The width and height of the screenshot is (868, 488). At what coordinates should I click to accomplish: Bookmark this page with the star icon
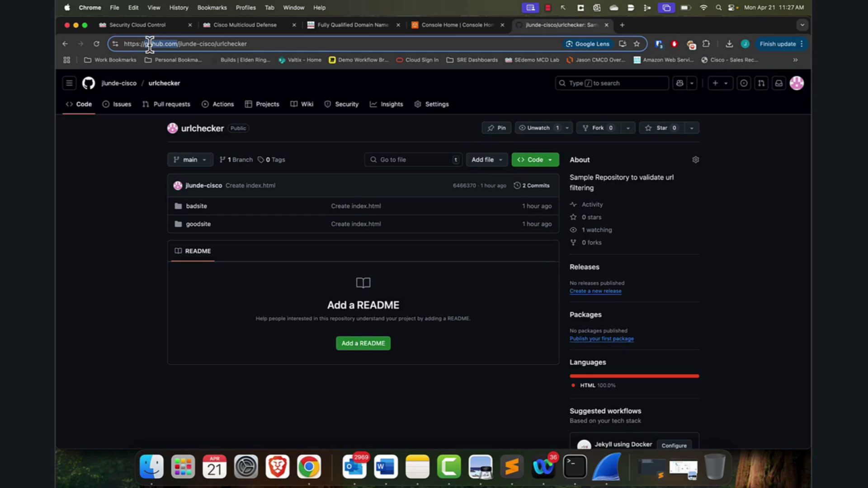(x=637, y=44)
